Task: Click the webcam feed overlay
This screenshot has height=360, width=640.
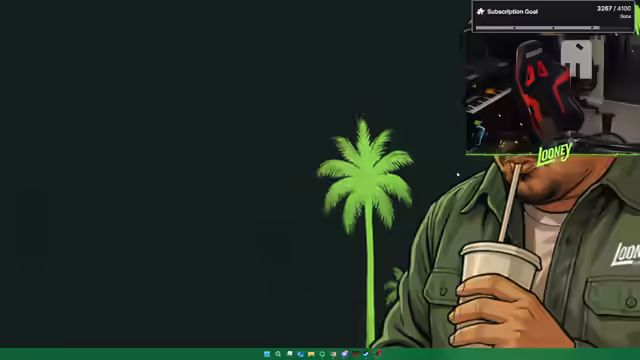Action: [x=553, y=94]
